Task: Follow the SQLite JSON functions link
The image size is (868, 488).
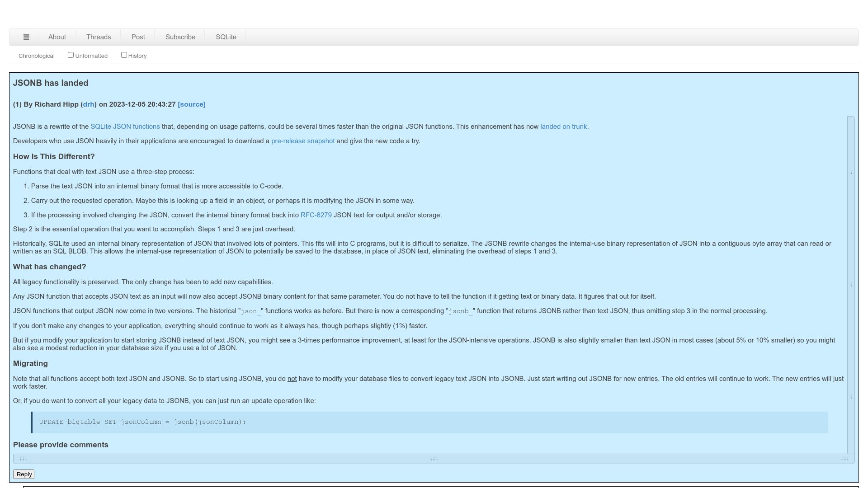Action: pos(125,127)
